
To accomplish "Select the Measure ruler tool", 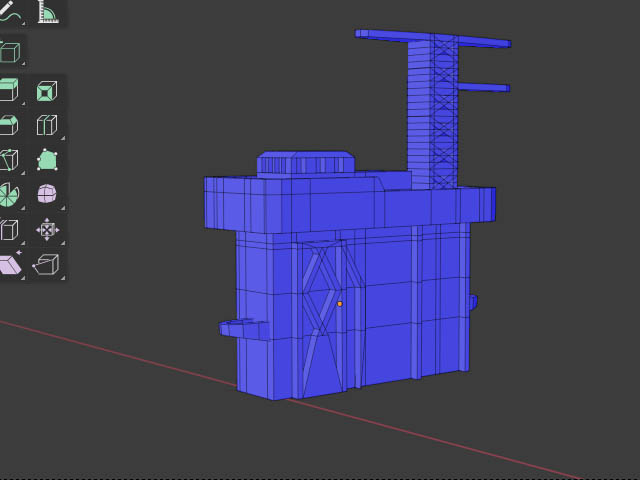I will click(x=48, y=11).
